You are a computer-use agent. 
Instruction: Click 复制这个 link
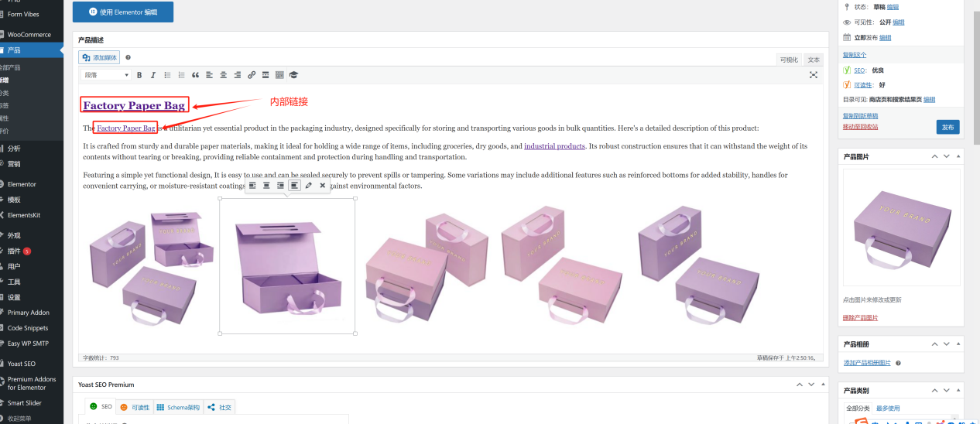point(855,55)
